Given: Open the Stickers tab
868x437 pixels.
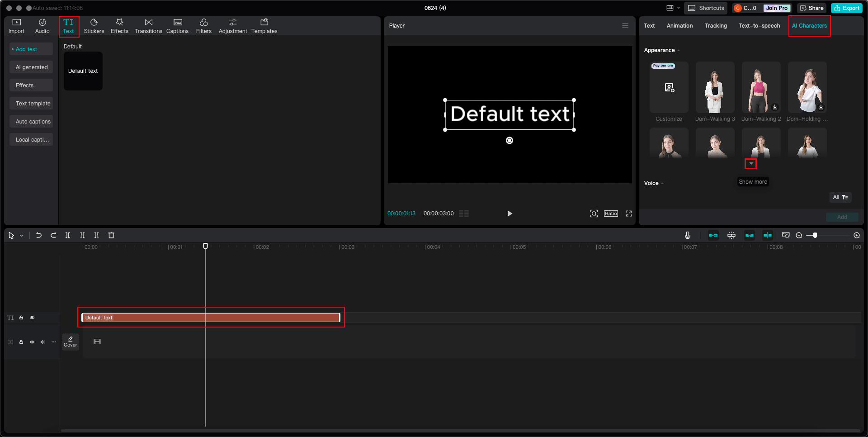Looking at the screenshot, I should 94,26.
